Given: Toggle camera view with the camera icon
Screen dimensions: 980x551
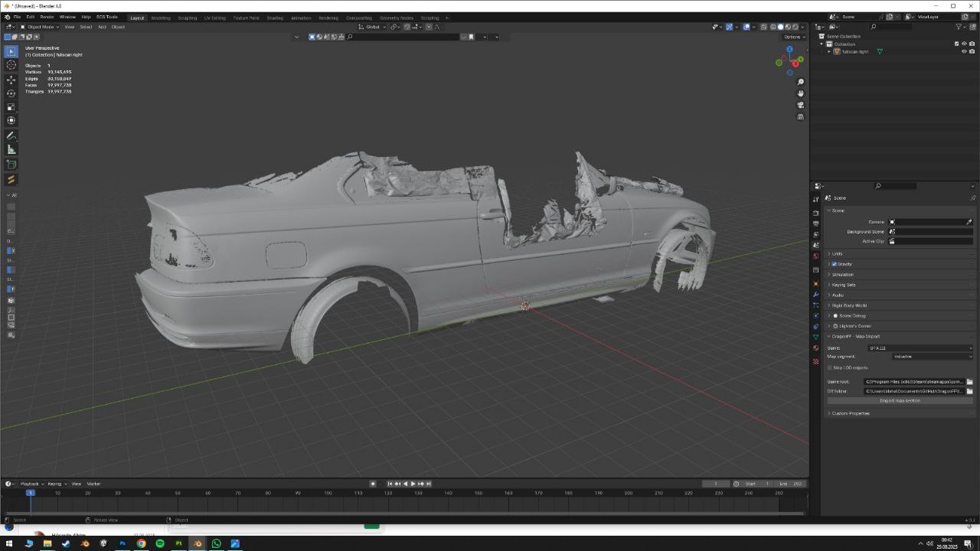Looking at the screenshot, I should pos(801,105).
